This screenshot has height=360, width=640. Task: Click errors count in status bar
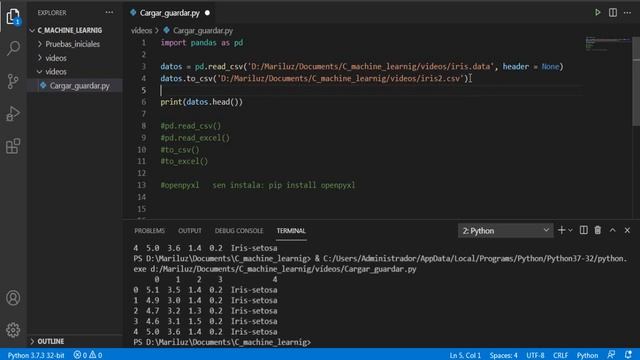(x=80, y=355)
